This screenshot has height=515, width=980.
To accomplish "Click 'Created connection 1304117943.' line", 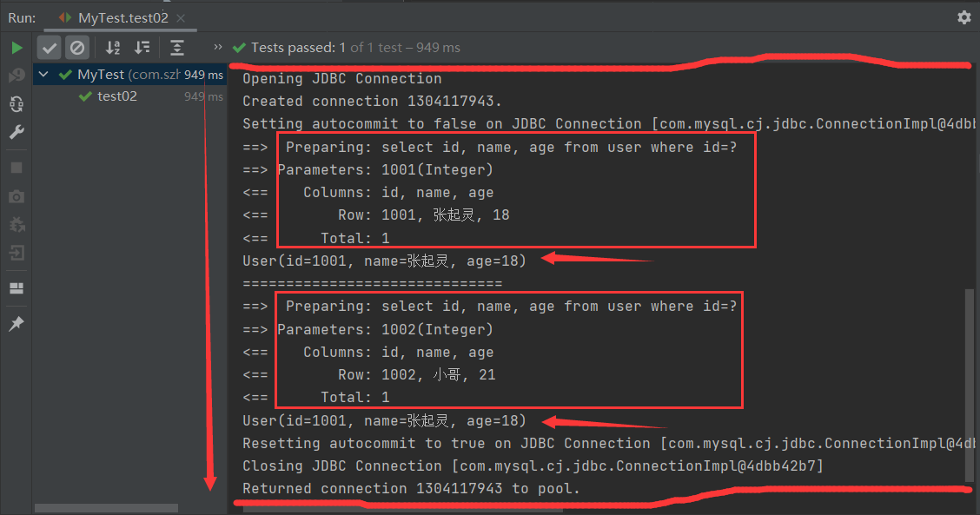I will tap(372, 102).
